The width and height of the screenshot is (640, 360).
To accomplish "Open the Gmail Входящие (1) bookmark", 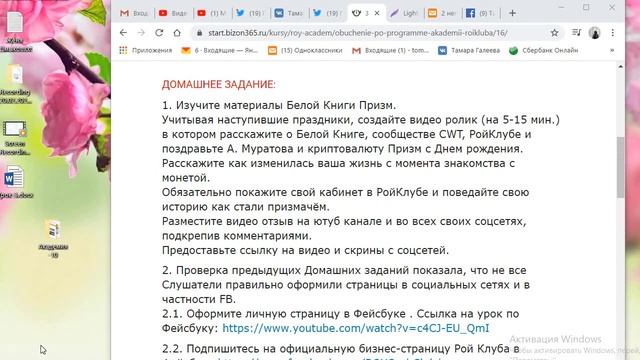I will pos(391,50).
